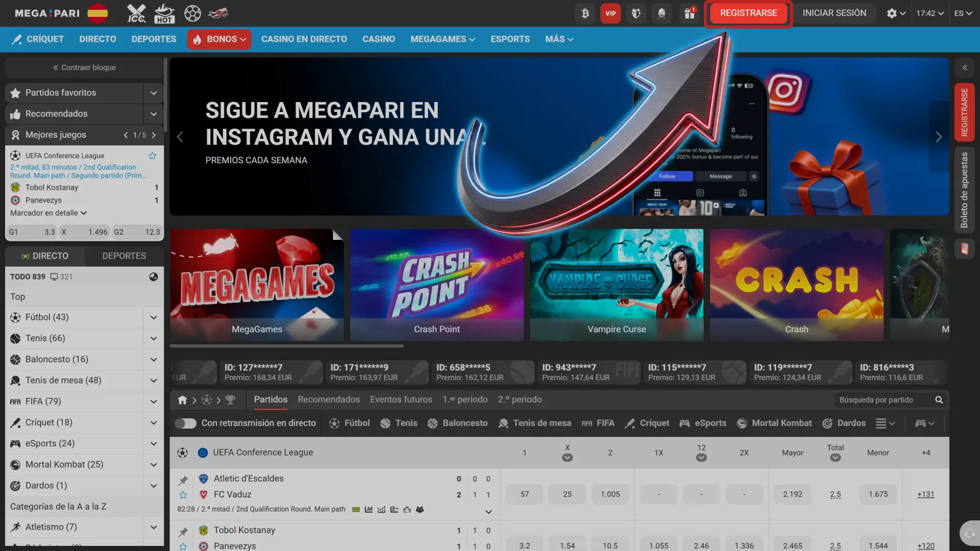Go to ESPORTS section
This screenshot has height=551, width=980.
click(x=510, y=39)
